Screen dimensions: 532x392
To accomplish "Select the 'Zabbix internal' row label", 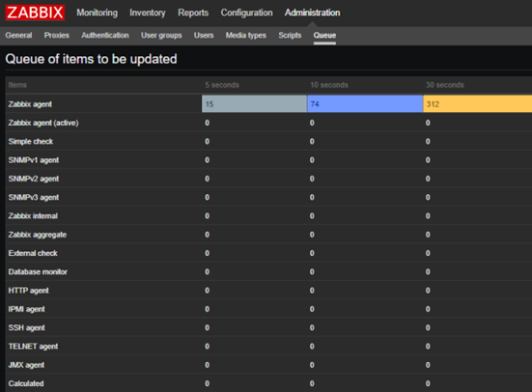I will (33, 216).
